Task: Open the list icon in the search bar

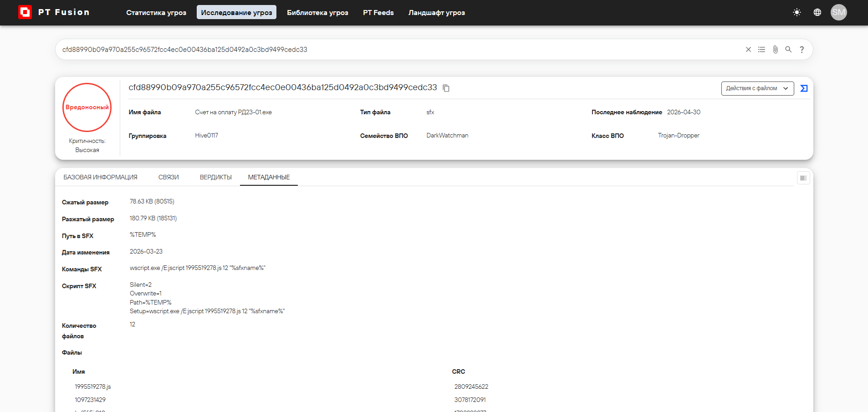Action: [761, 50]
